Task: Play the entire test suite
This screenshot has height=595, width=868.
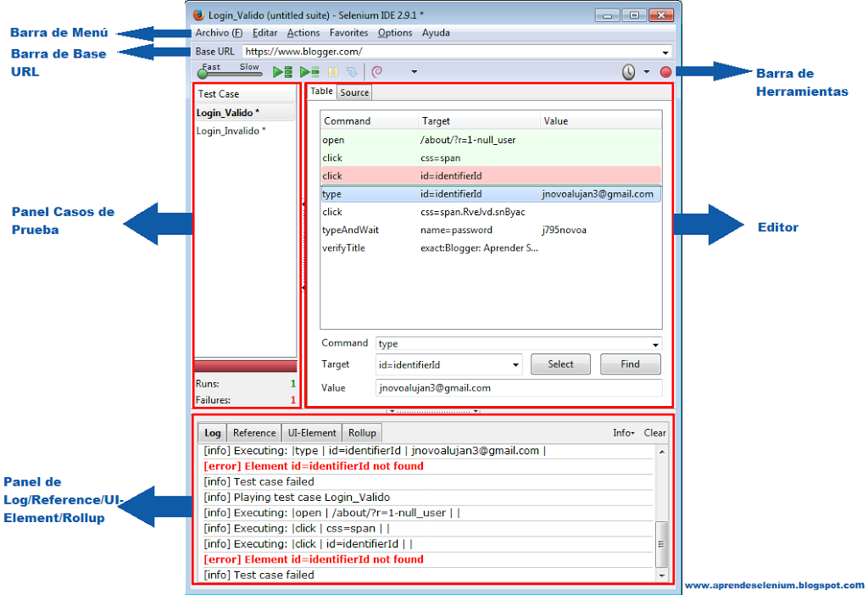Action: click(282, 72)
